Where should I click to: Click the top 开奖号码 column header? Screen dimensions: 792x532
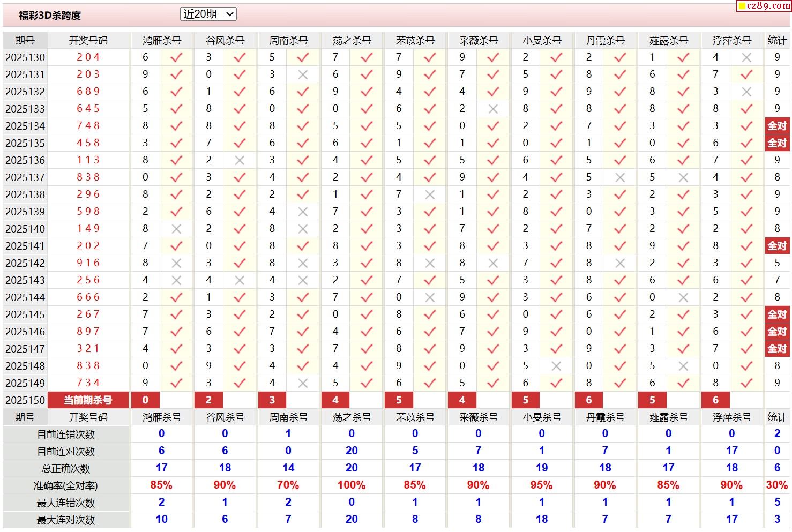[x=88, y=41]
